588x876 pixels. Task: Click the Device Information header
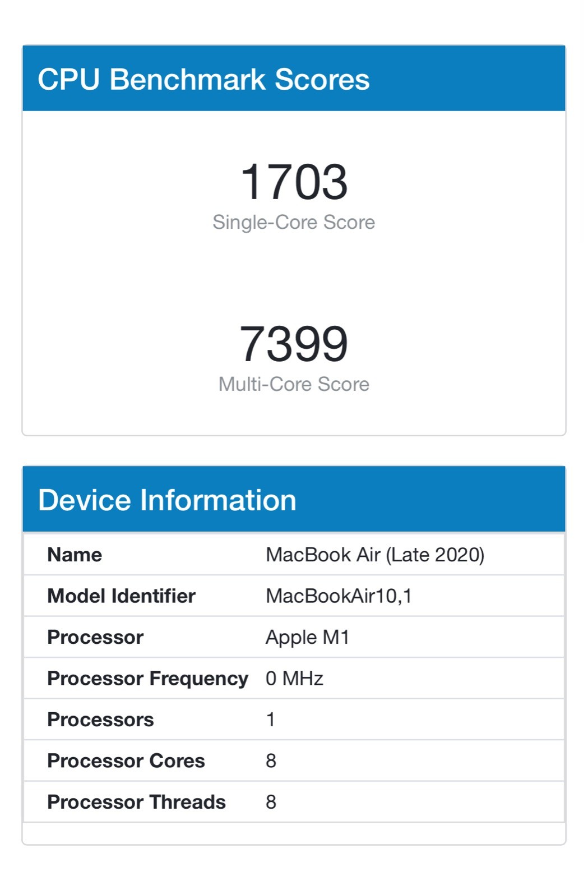[167, 500]
